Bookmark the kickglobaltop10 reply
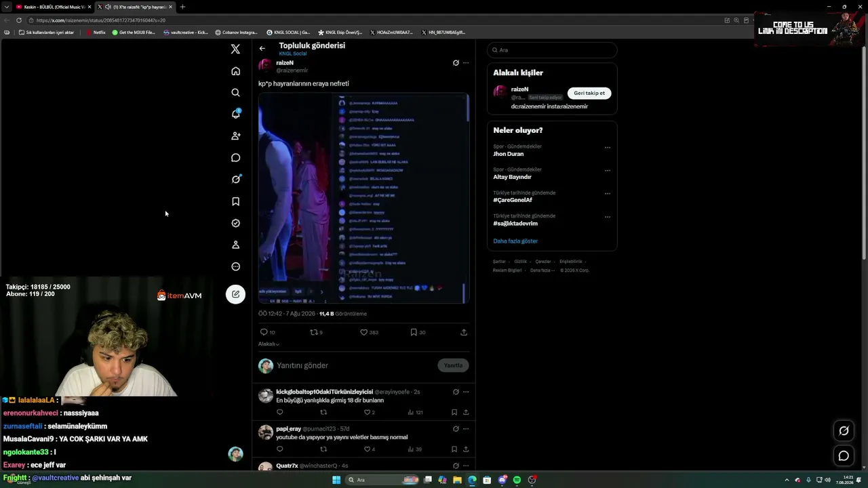 [x=454, y=412]
